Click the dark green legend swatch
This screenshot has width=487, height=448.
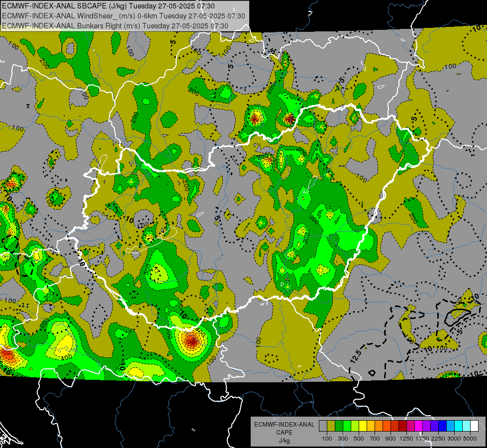pos(339,426)
